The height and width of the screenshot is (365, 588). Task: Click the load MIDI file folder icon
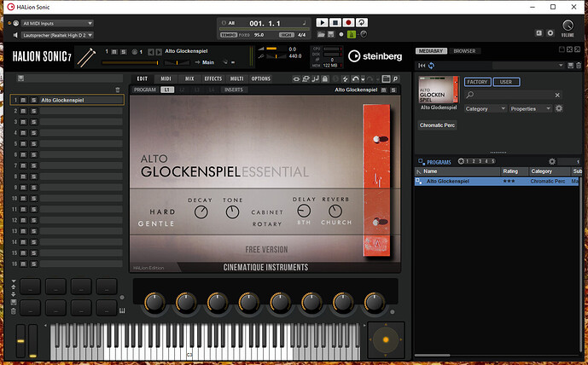(x=321, y=34)
